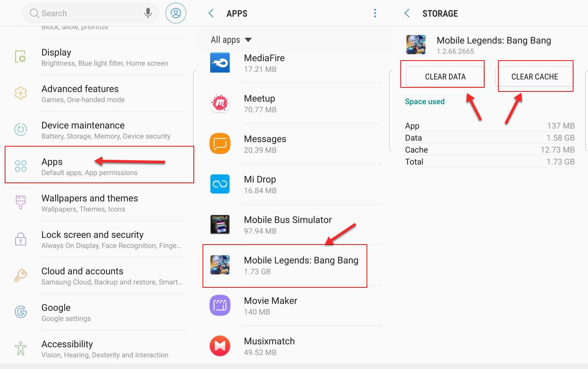This screenshot has height=369, width=588.
Task: Click the Total 1.73 GB value
Action: tap(560, 162)
